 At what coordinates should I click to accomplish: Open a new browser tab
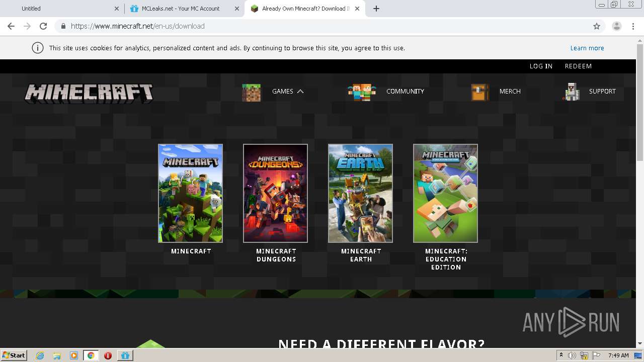376,9
